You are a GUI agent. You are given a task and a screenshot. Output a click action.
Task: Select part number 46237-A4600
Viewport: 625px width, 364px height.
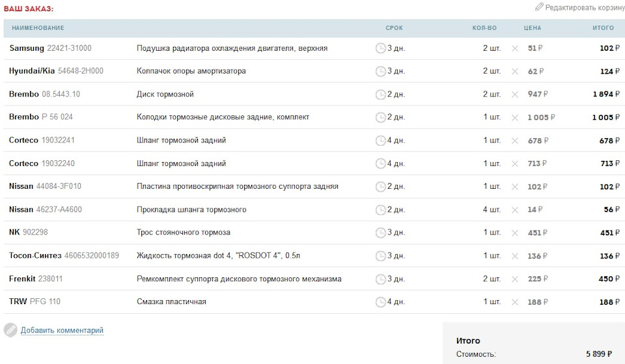(59, 209)
